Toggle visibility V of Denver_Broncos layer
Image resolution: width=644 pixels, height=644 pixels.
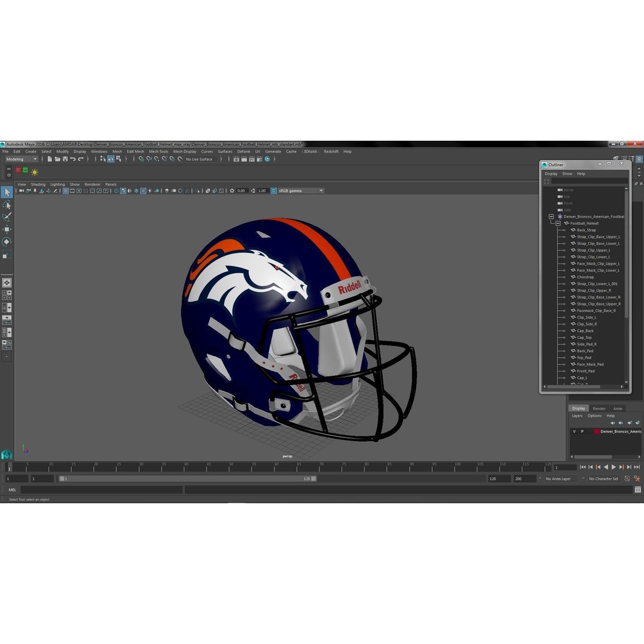coord(574,431)
